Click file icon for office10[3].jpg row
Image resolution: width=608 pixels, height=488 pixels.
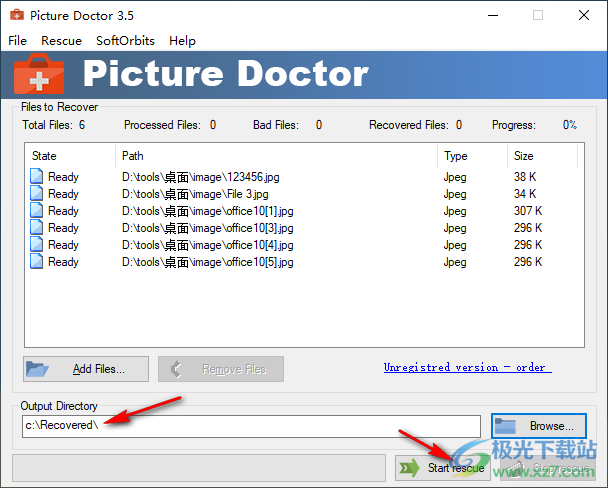(36, 228)
